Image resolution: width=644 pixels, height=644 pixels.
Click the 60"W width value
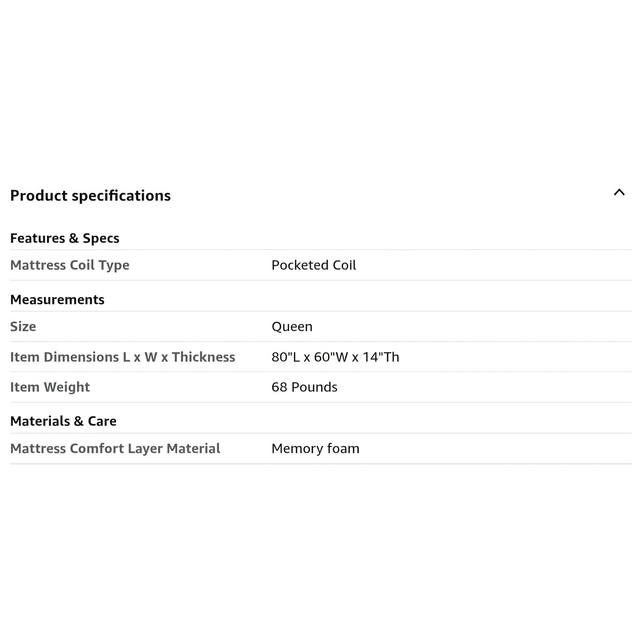(329, 357)
